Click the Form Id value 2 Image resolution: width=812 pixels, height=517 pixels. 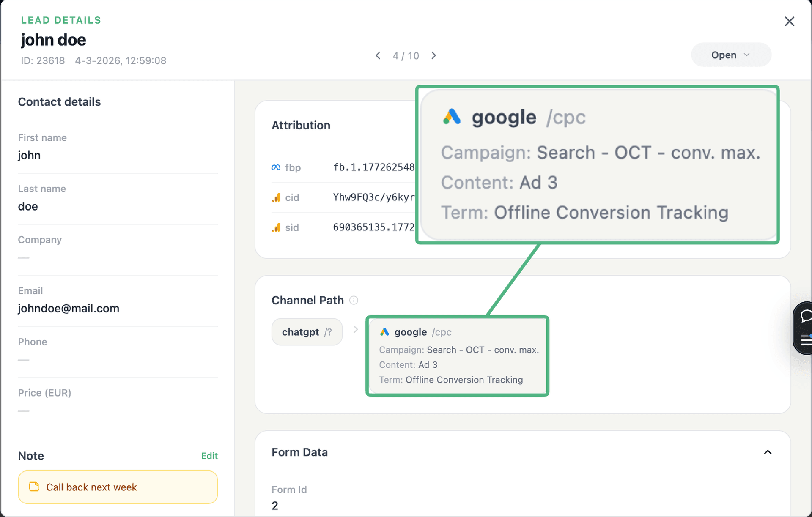275,506
